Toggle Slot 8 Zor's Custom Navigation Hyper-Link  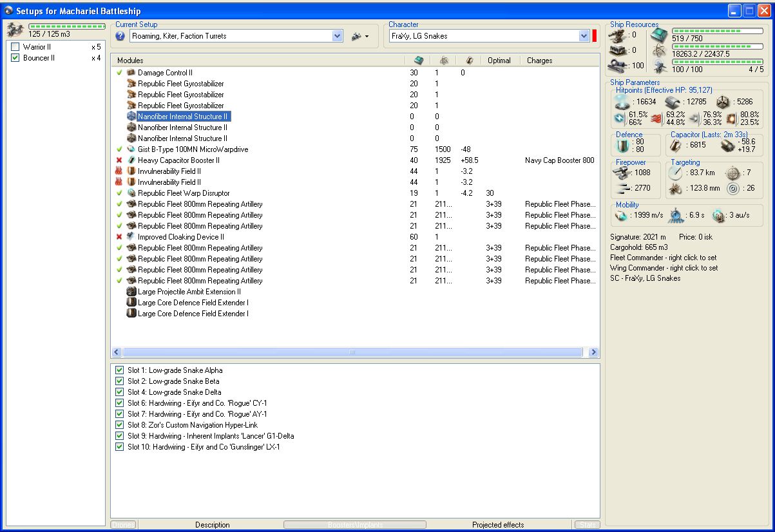(119, 425)
